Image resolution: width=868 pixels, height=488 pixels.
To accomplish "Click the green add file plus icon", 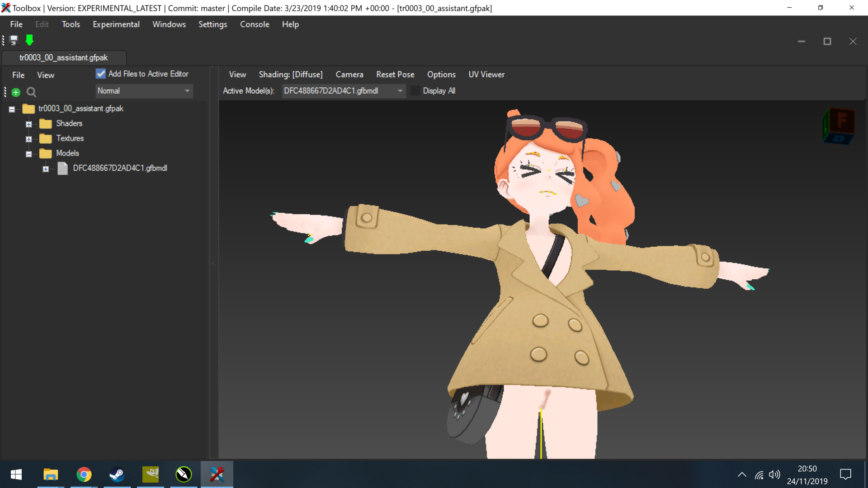I will (x=16, y=93).
